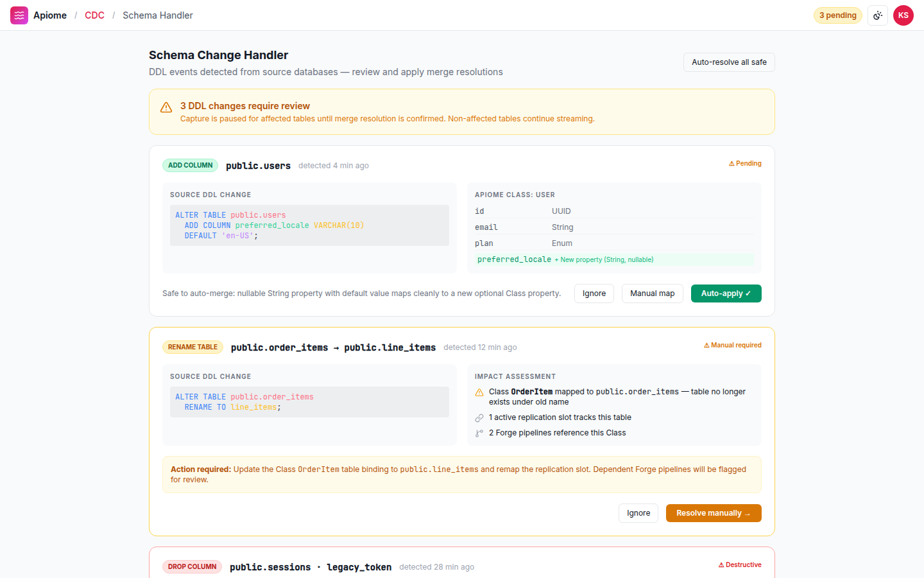Click Manual map button
This screenshot has width=924, height=578.
click(x=653, y=293)
